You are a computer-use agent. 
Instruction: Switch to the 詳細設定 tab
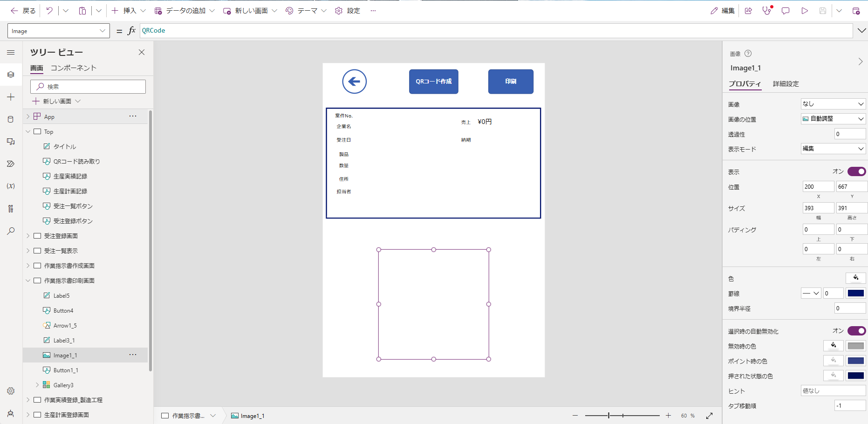pos(786,84)
